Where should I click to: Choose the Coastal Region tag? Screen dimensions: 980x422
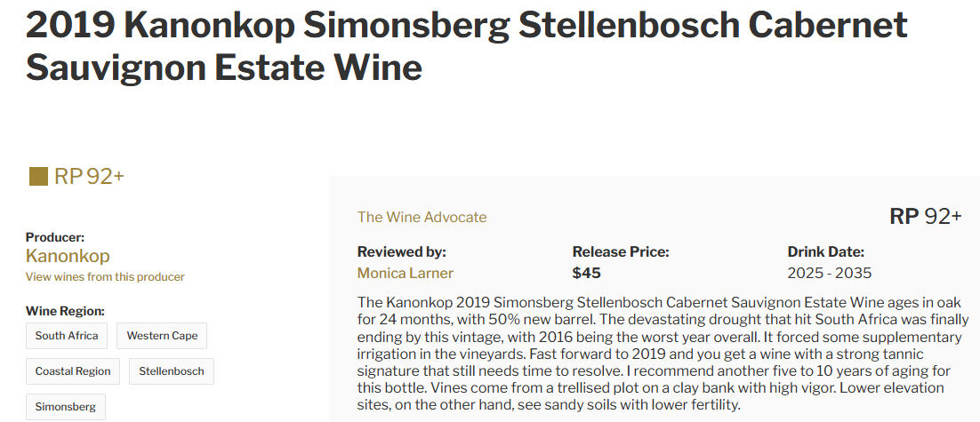click(73, 371)
